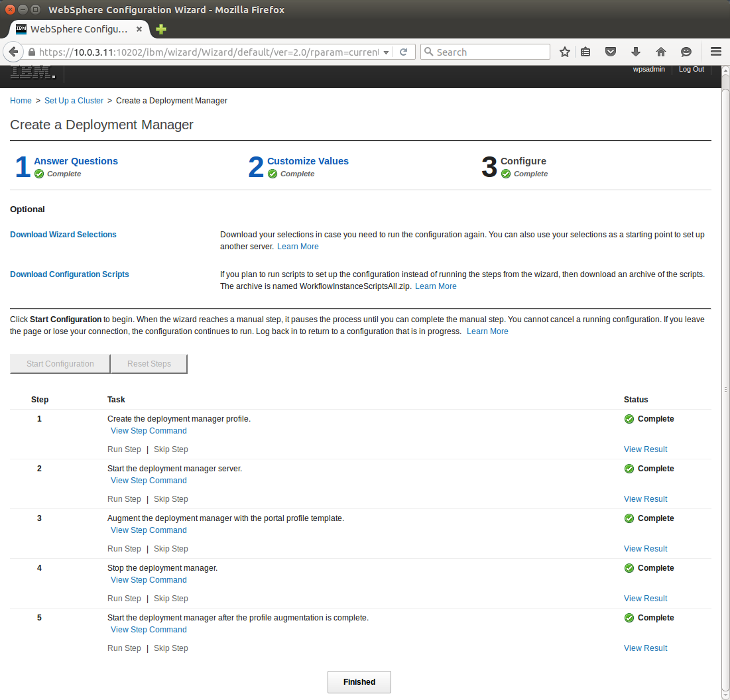Open Learn More about WorkflowInstanceScriptsAll.zip
The image size is (730, 700).
pyautogui.click(x=436, y=286)
